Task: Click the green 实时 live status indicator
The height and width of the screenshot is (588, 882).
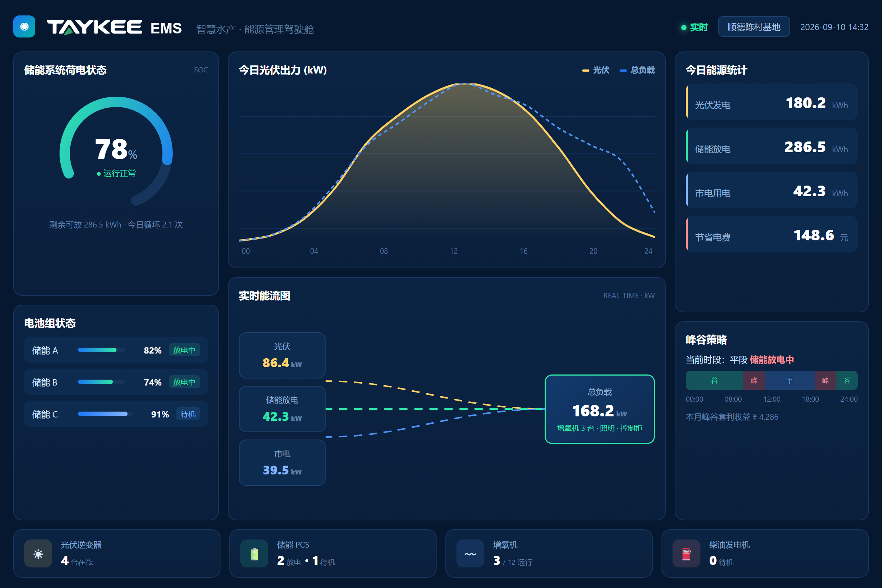Action: (694, 27)
